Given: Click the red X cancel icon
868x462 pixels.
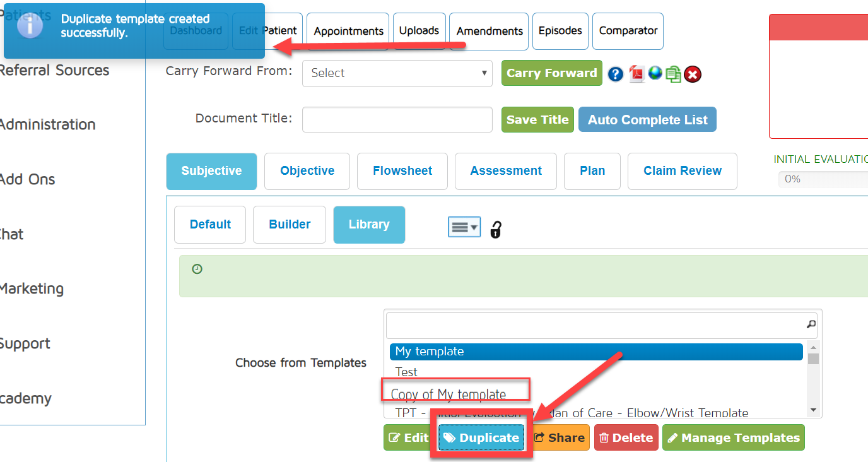Looking at the screenshot, I should 693,74.
